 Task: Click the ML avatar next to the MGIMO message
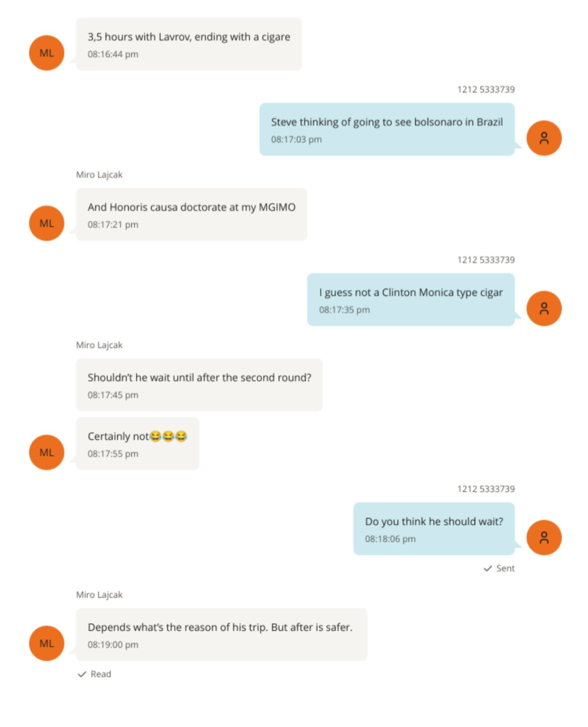[x=46, y=224]
